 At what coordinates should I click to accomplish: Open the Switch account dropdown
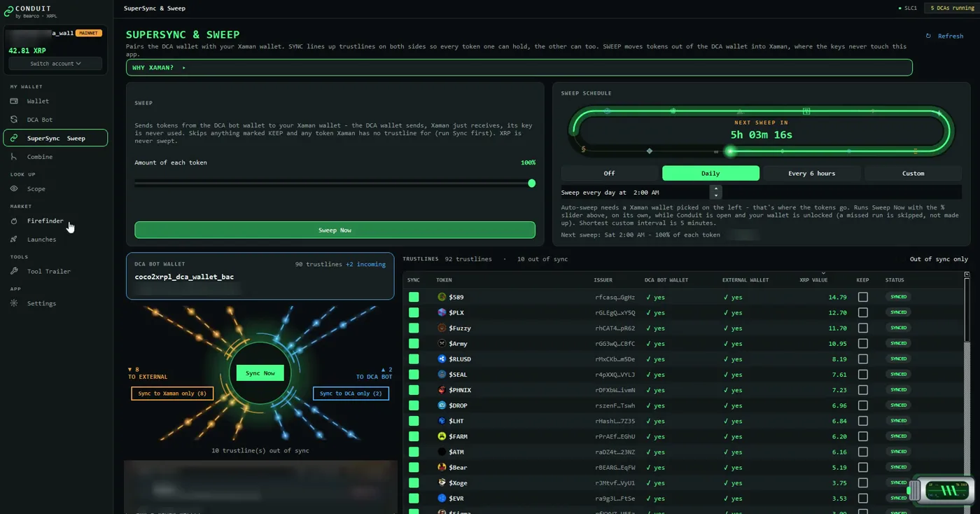point(55,64)
